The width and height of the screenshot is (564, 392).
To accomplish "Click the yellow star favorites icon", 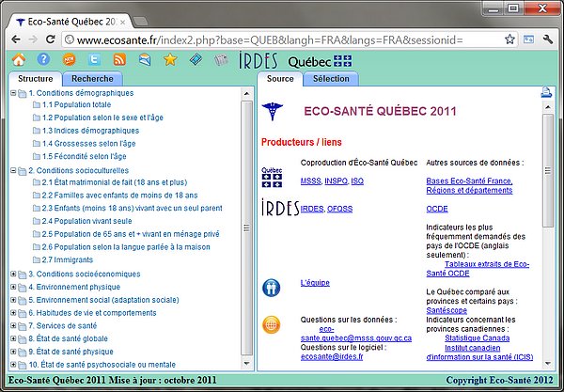I will pos(170,59).
